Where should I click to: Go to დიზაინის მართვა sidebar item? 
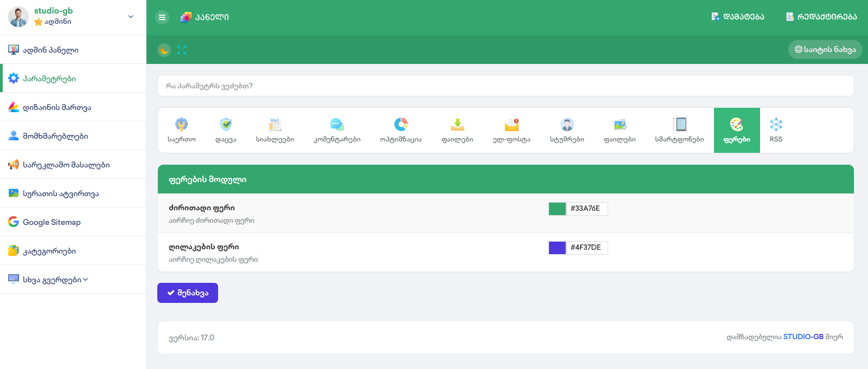pyautogui.click(x=57, y=107)
